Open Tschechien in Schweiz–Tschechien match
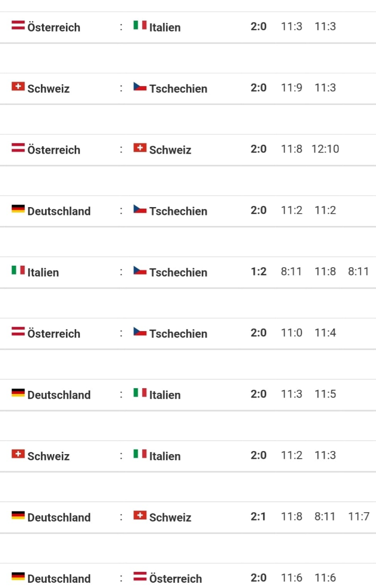Viewport: 376px width, 588px height. (178, 89)
